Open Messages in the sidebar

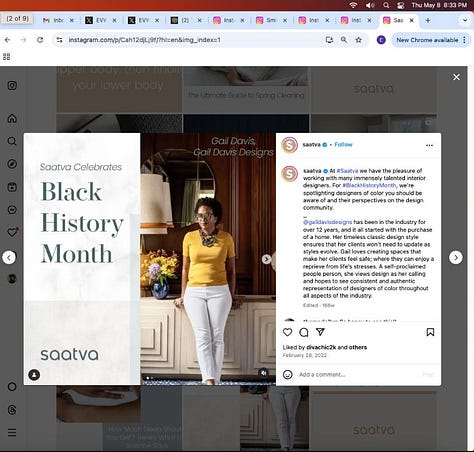pos(12,210)
